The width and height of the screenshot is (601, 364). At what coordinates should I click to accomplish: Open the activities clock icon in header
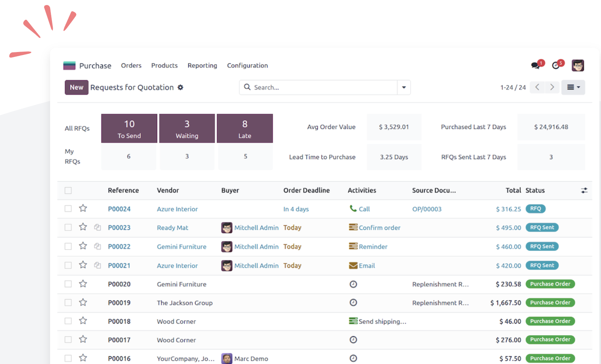tap(556, 65)
